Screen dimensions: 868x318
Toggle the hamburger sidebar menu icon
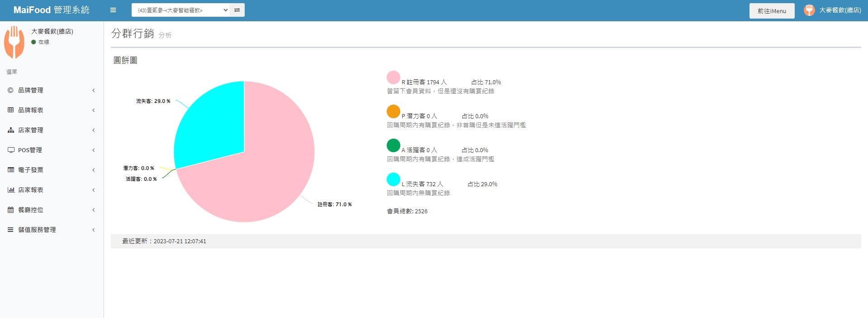pyautogui.click(x=113, y=10)
